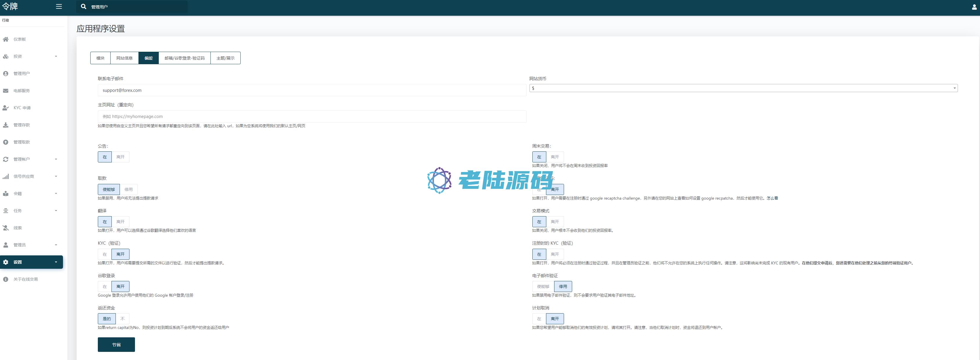Enable 电子邮件验证 with 使能够 option
This screenshot has width=980, height=360.
pyautogui.click(x=543, y=286)
